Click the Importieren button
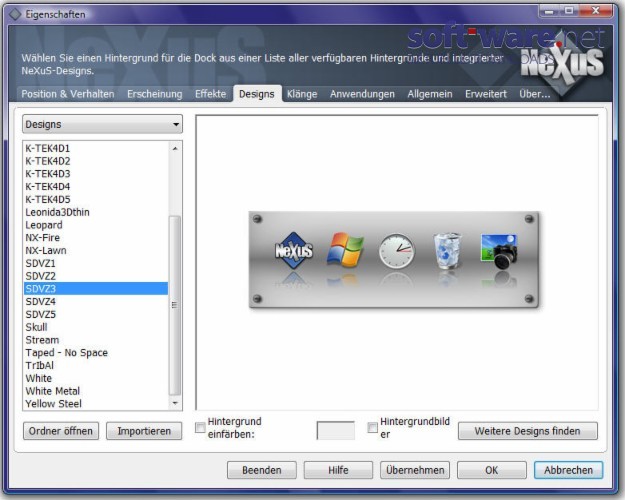 coord(144,431)
